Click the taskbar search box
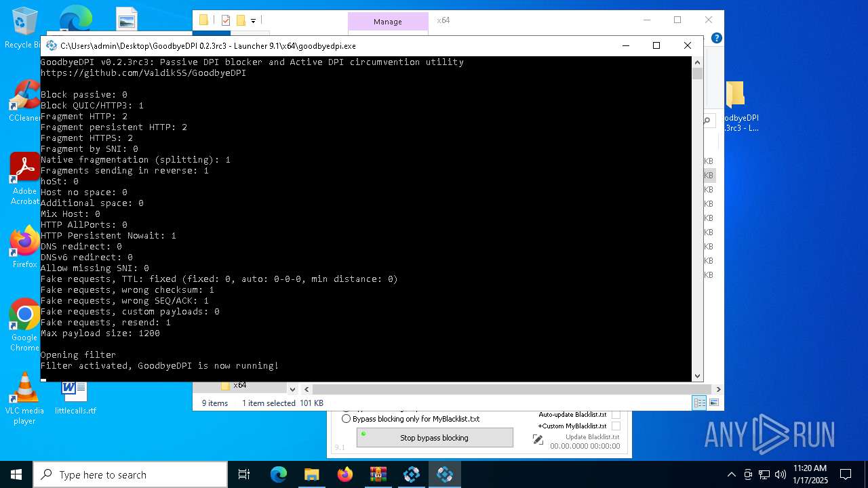 click(x=130, y=474)
